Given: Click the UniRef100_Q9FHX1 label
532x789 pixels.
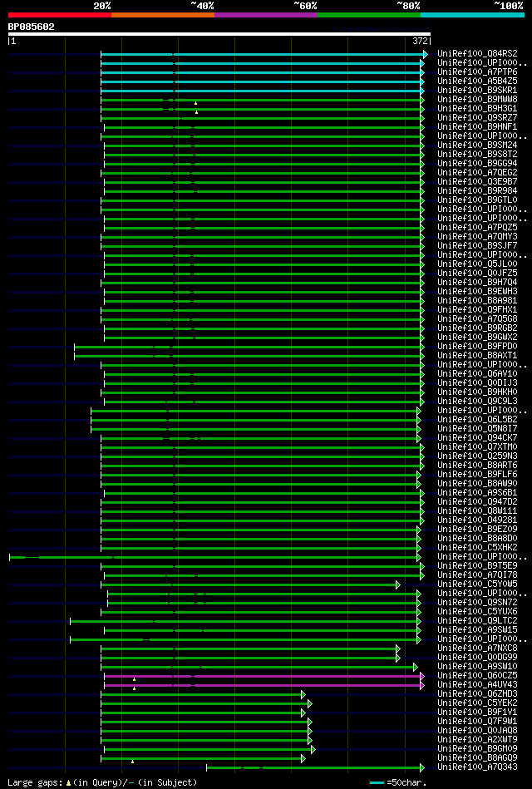Looking at the screenshot, I should (477, 310).
